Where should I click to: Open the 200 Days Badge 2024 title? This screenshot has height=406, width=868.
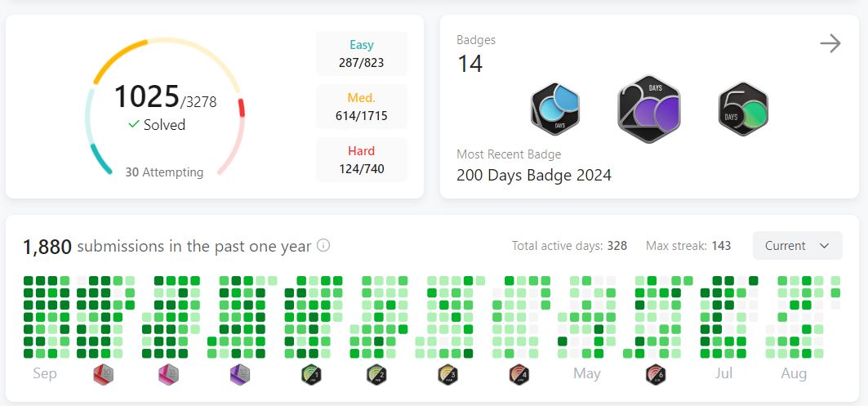pos(533,175)
